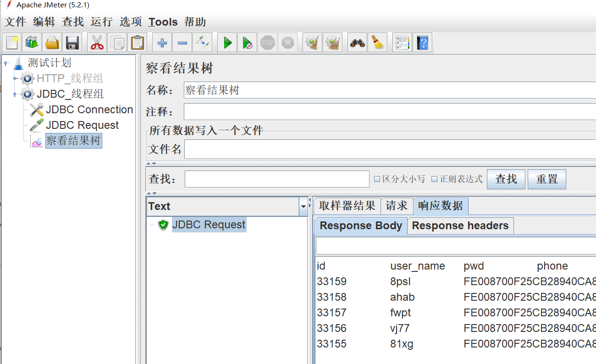Open the 运行 menu
Viewport: 596px width, 364px height.
tap(101, 22)
